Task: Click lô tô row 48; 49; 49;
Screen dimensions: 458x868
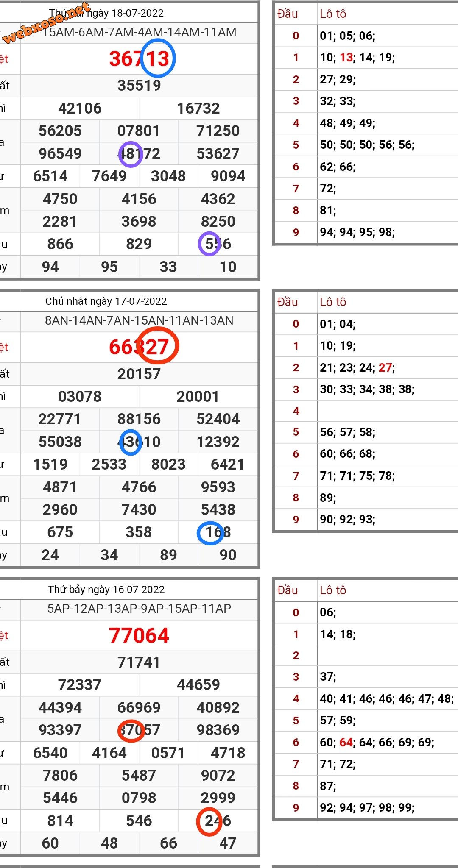Action: [x=348, y=123]
